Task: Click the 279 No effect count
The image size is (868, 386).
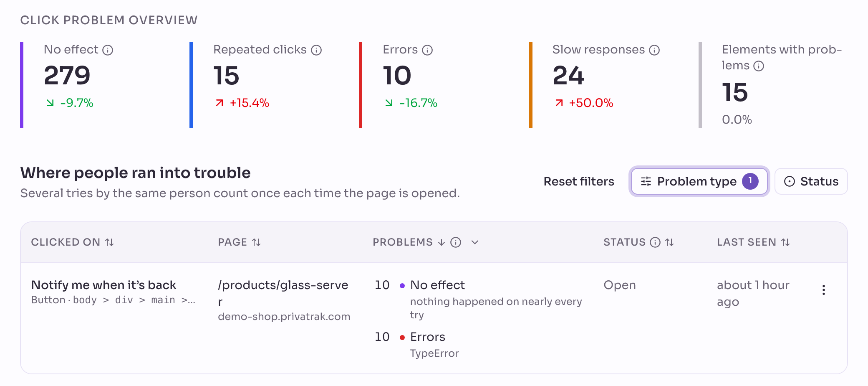Action: click(67, 76)
